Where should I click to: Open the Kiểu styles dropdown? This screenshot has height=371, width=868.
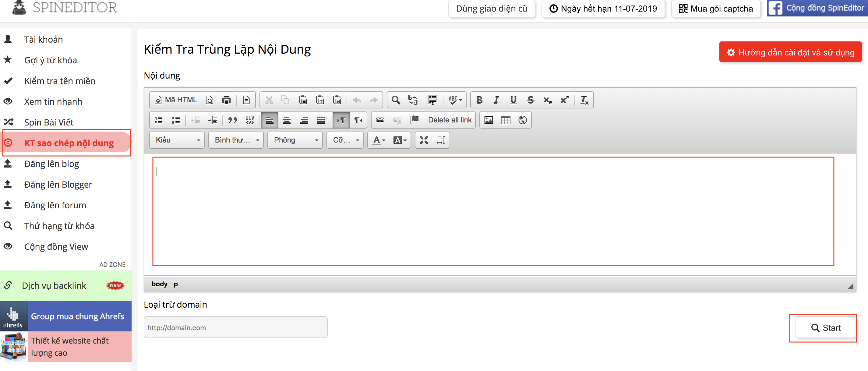pos(177,140)
